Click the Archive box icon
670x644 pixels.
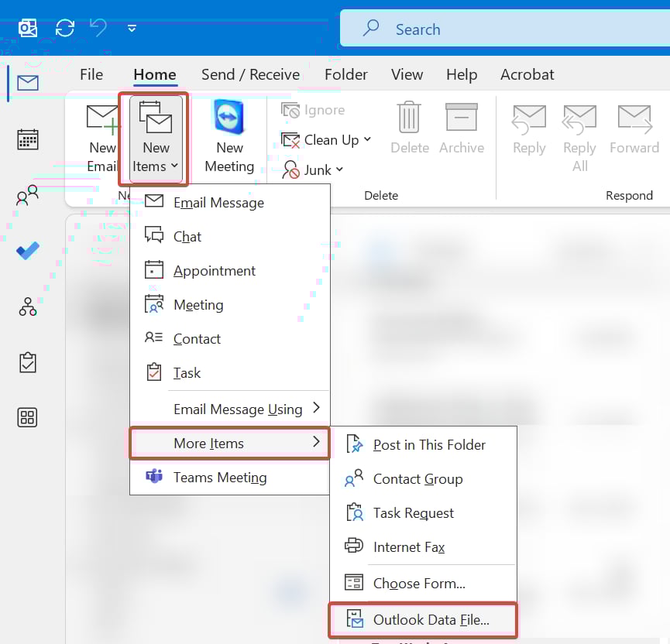(x=461, y=118)
